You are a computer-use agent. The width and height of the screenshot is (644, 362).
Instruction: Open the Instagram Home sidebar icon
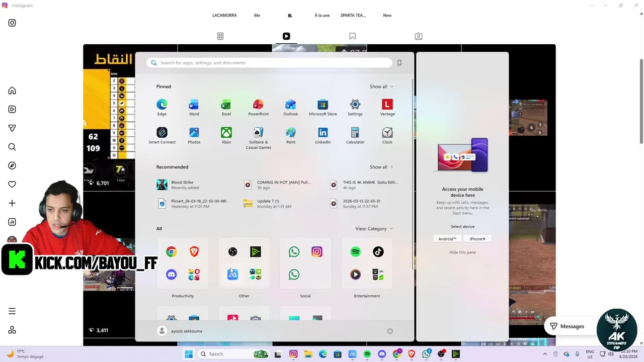pyautogui.click(x=12, y=90)
